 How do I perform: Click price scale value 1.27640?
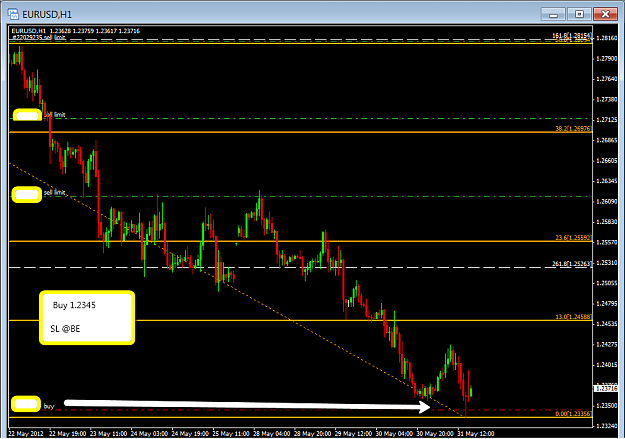tap(606, 79)
